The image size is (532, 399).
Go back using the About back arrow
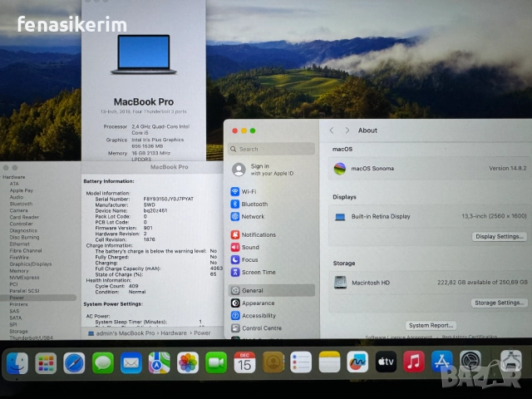[x=332, y=131]
